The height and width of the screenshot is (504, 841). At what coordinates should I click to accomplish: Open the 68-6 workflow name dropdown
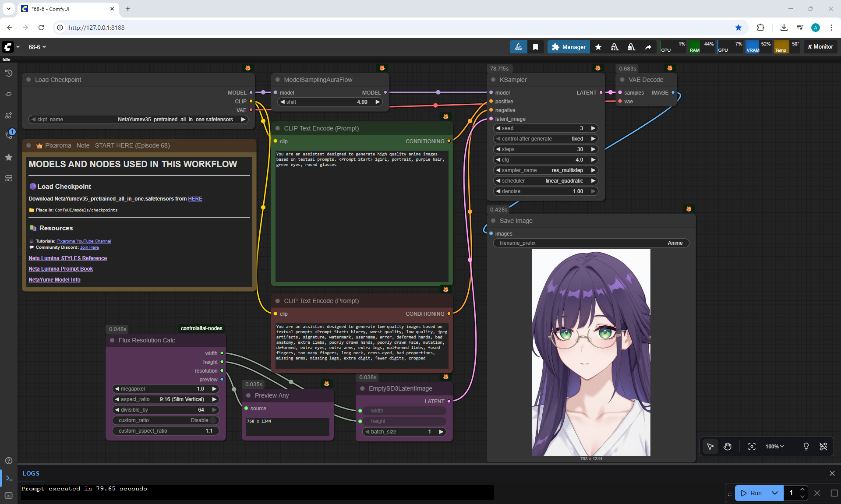point(37,47)
